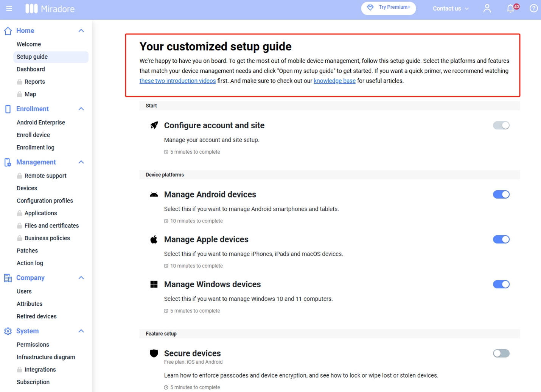Open the user profile icon
541x392 pixels.
point(487,8)
